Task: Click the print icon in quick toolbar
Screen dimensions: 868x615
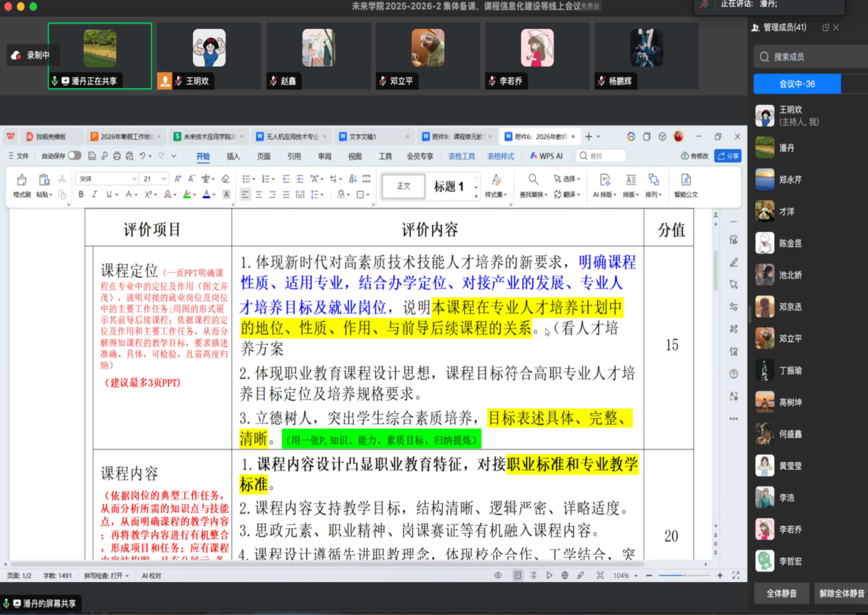Action: click(117, 156)
